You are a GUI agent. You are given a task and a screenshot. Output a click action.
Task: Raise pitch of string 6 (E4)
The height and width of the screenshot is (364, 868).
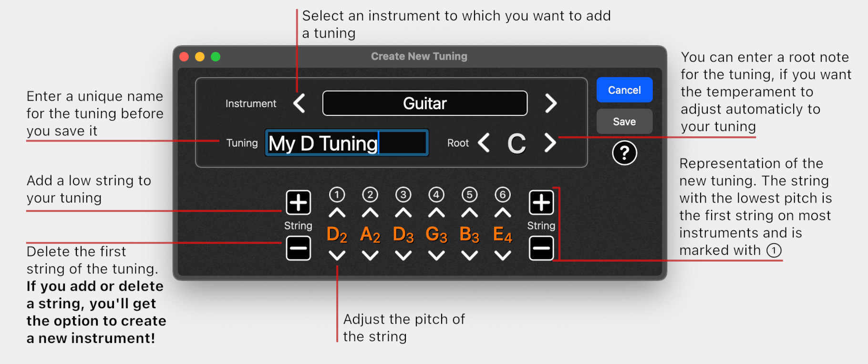(503, 213)
